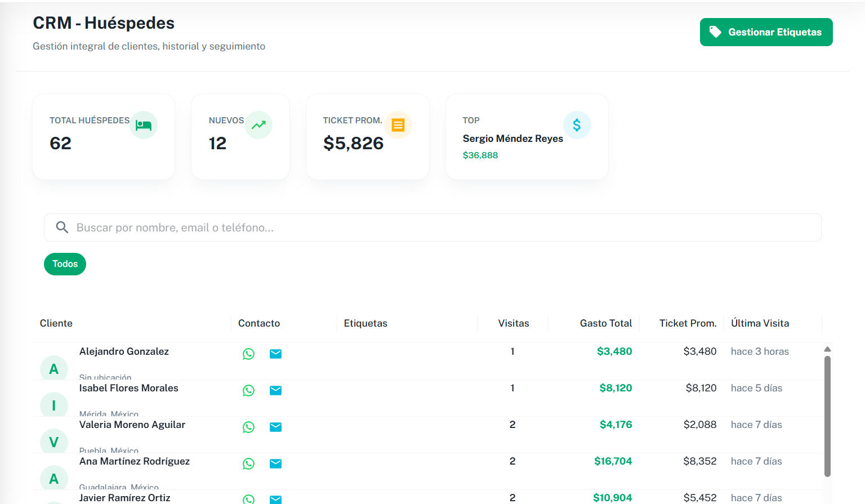This screenshot has height=504, width=865.
Task: Click WhatsApp icon for Valeria Moreno Aguilar
Action: coord(248,427)
